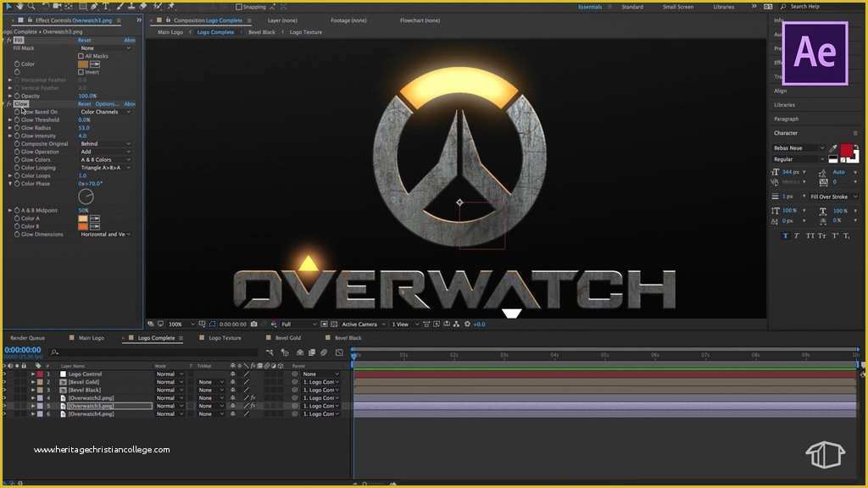Viewport: 868px width, 488px height.
Task: Click the Color Phase angle dial
Action: [86, 197]
